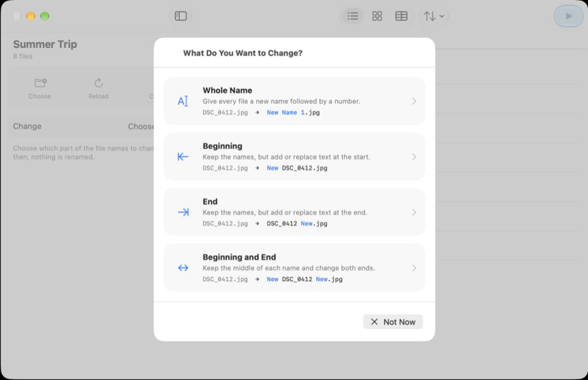Click 'Keep the middle of each name' description

tap(289, 268)
